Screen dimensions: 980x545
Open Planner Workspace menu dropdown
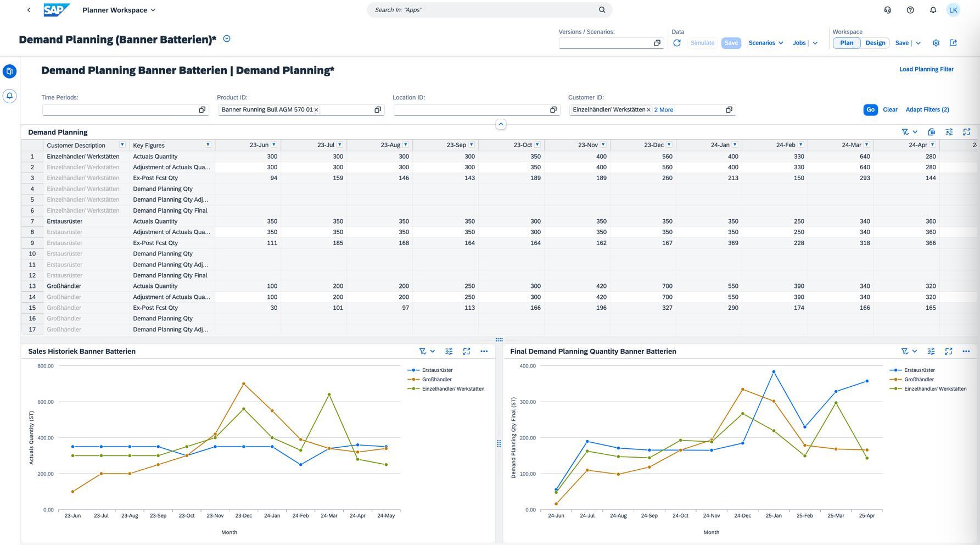pos(119,10)
